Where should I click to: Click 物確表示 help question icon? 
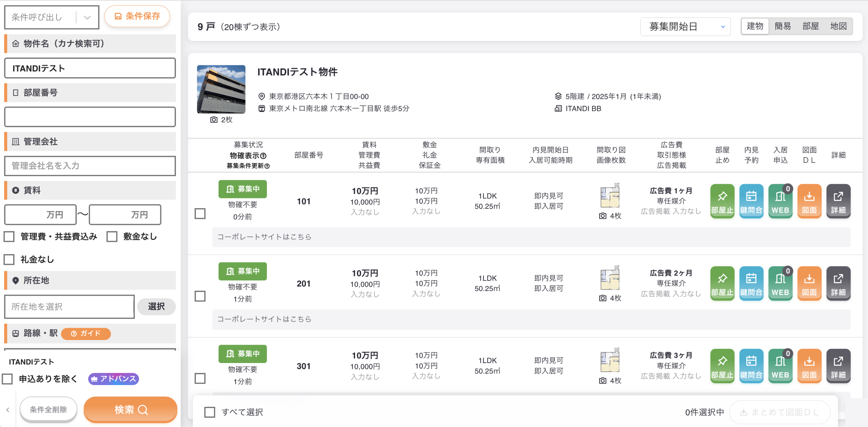263,156
